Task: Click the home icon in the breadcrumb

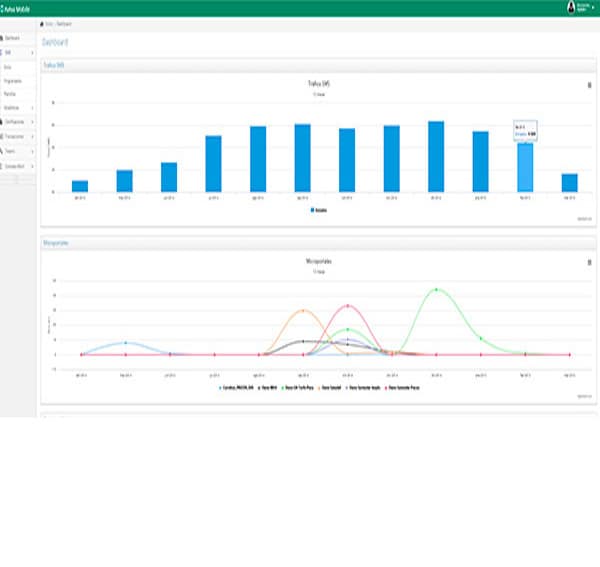Action: click(41, 22)
